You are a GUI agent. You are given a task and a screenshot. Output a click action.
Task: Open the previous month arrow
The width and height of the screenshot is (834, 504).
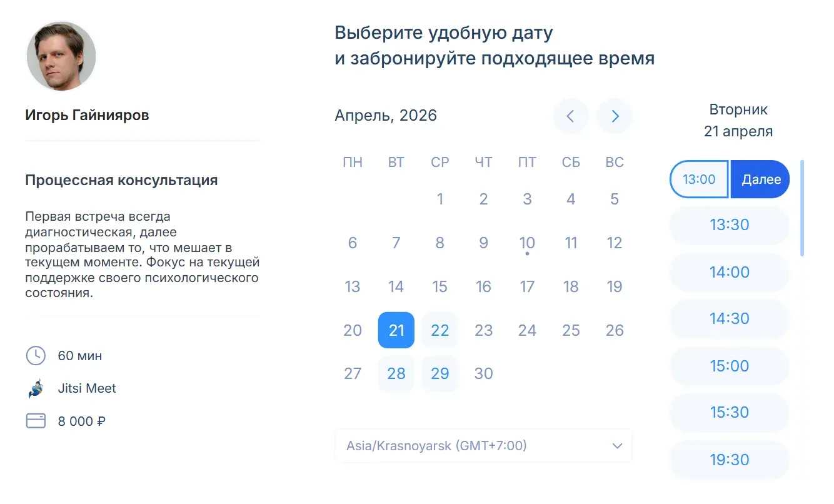571,116
